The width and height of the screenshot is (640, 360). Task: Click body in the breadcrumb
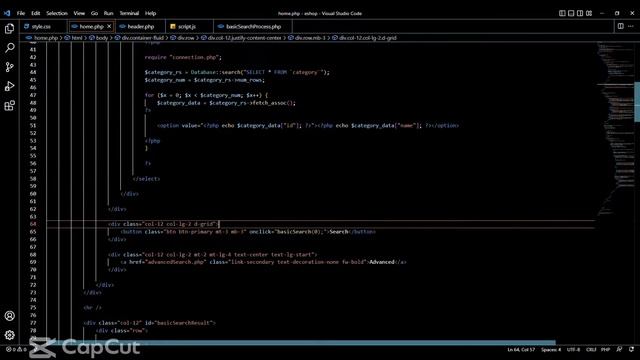pos(102,38)
